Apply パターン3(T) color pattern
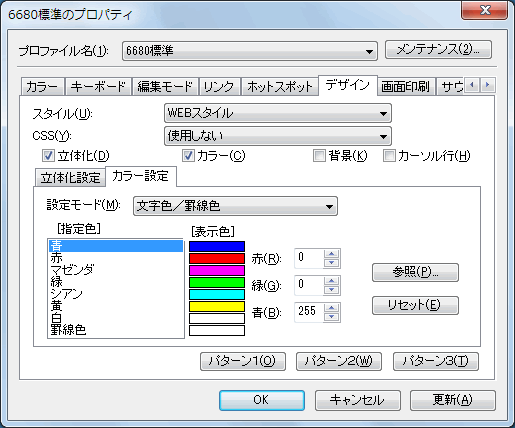Viewport: 515px width, 428px height. 436,361
